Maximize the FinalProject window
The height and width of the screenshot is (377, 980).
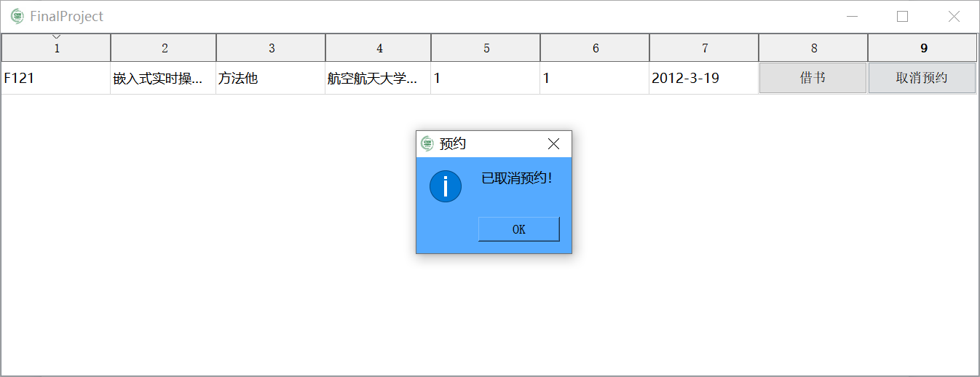pos(902,16)
